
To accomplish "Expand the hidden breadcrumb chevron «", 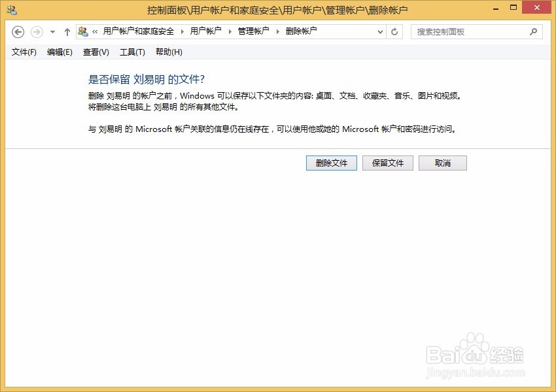I will (95, 31).
